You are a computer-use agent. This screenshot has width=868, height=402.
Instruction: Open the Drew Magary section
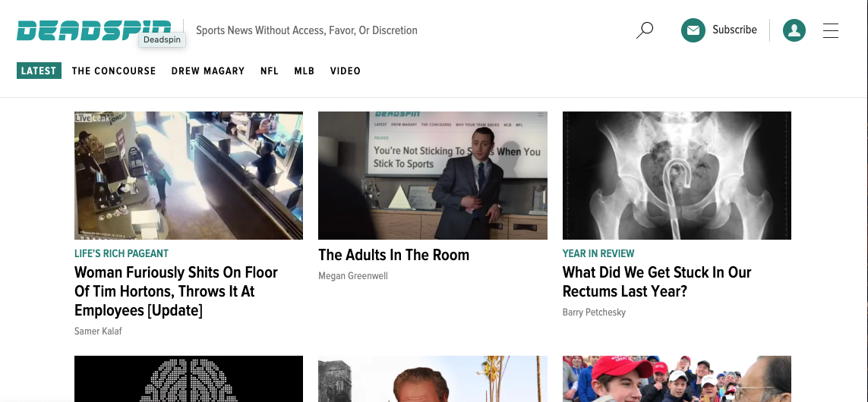tap(208, 71)
